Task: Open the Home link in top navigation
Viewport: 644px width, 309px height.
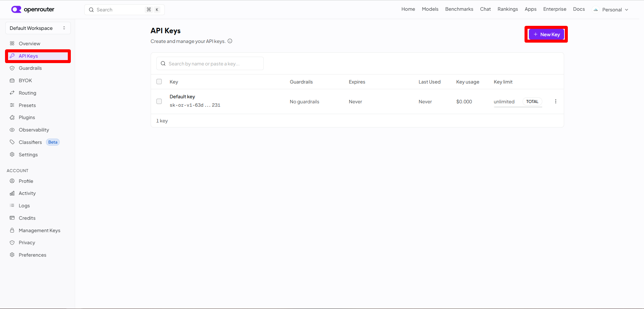Action: coord(408,9)
